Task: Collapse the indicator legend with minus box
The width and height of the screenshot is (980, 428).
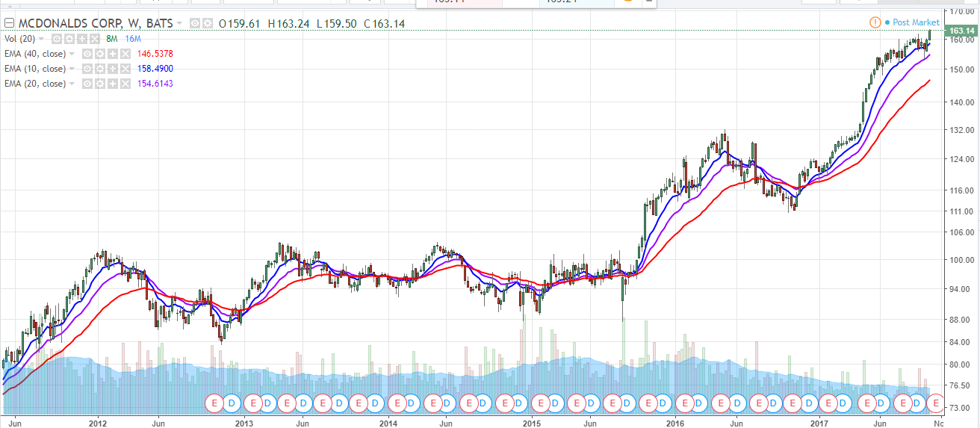Action: pos(9,23)
